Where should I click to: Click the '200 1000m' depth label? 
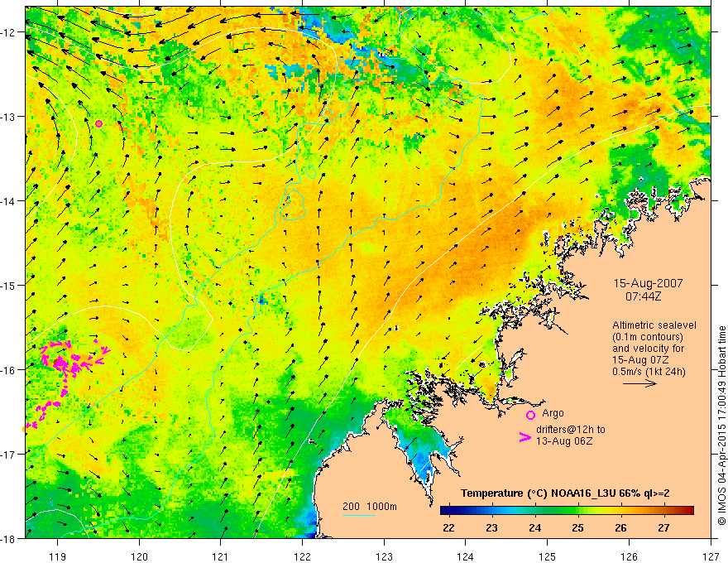click(370, 507)
